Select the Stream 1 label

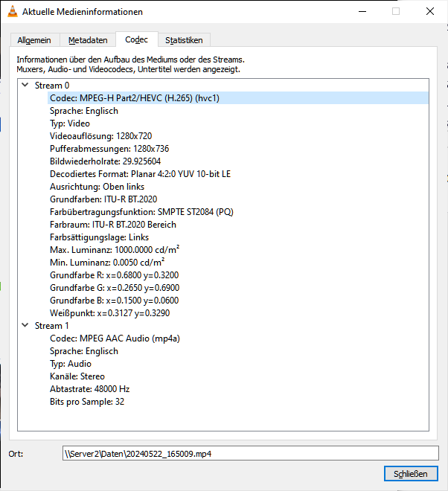click(x=51, y=326)
